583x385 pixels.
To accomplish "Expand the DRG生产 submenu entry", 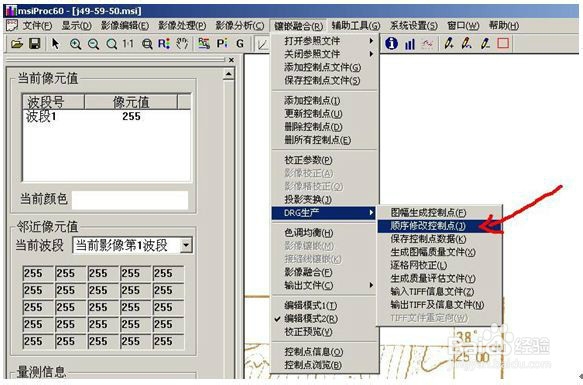I will click(324, 213).
